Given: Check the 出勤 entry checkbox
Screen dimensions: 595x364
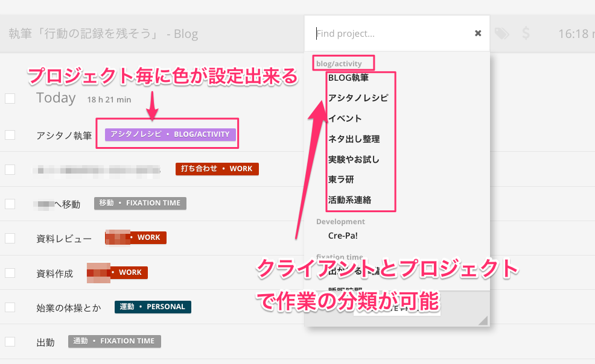Looking at the screenshot, I should (10, 342).
